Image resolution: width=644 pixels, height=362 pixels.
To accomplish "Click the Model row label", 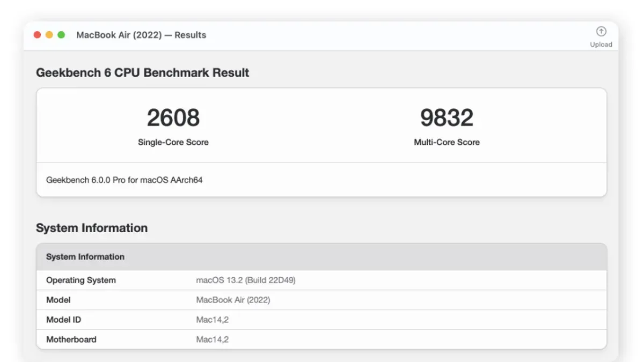I will 58,300.
